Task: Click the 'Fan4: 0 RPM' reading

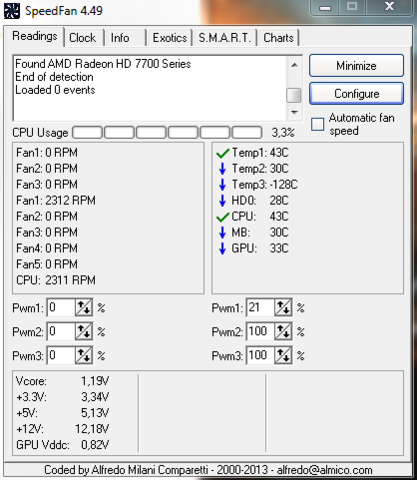Action: coord(47,248)
